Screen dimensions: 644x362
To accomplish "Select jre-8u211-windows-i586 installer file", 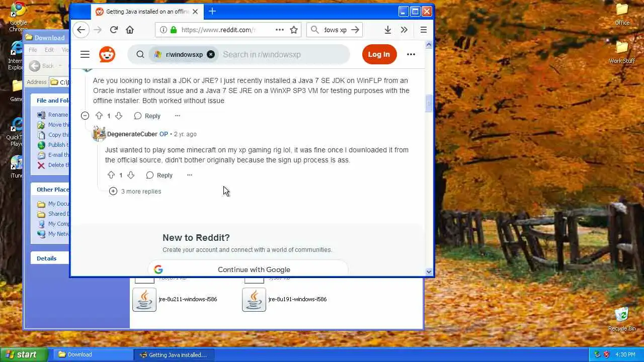I will click(x=176, y=300).
